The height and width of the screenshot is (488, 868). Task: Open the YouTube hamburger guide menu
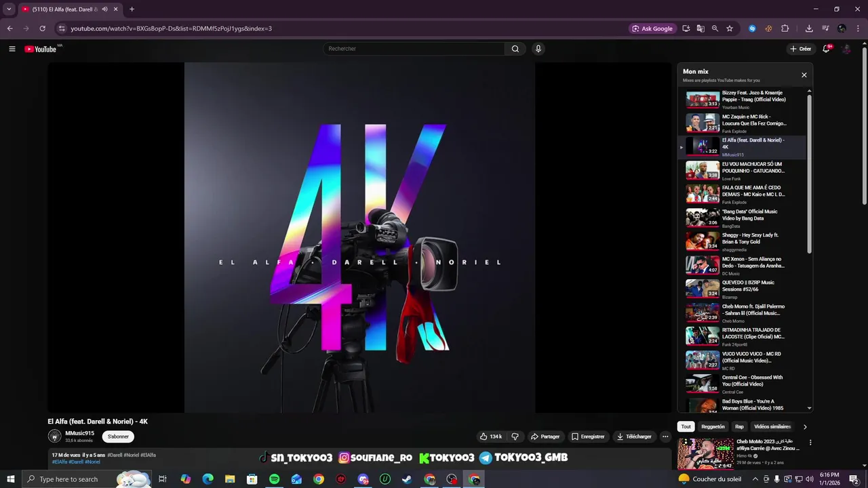12,49
